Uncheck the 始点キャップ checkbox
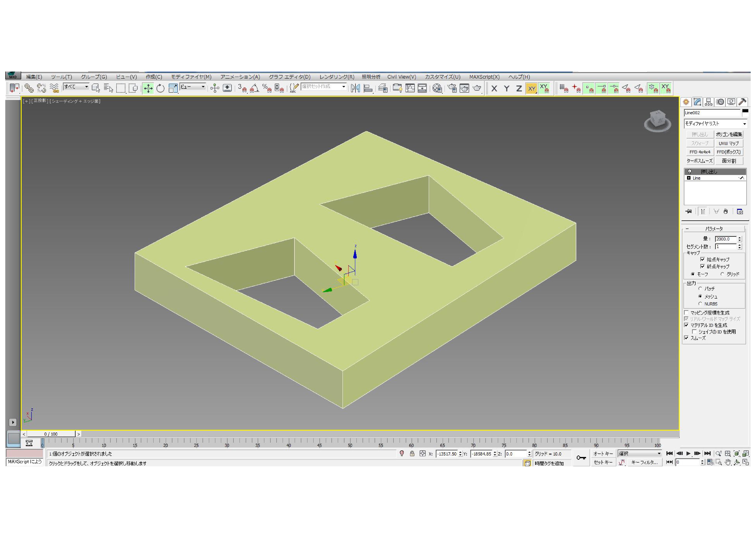 click(x=702, y=259)
